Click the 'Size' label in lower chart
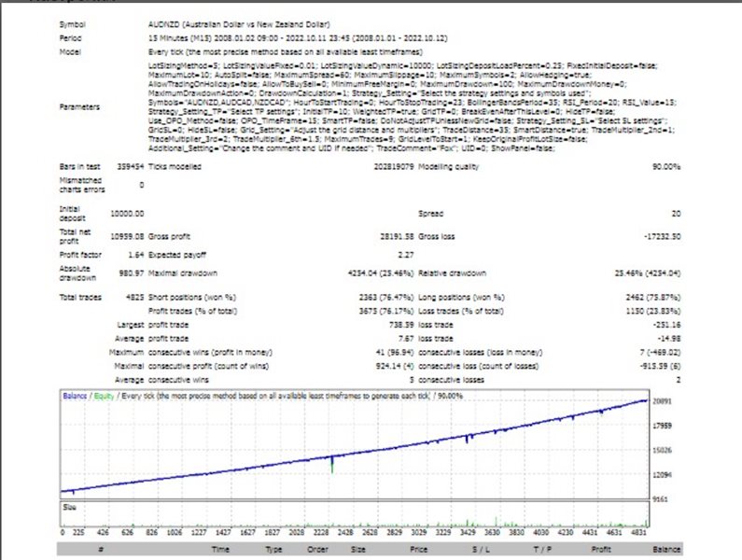 click(x=69, y=507)
